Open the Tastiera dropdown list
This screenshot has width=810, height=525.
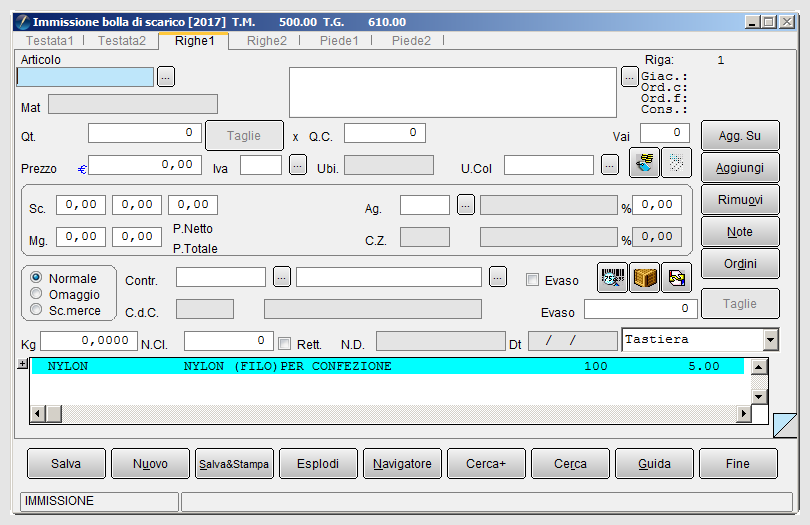(x=770, y=339)
